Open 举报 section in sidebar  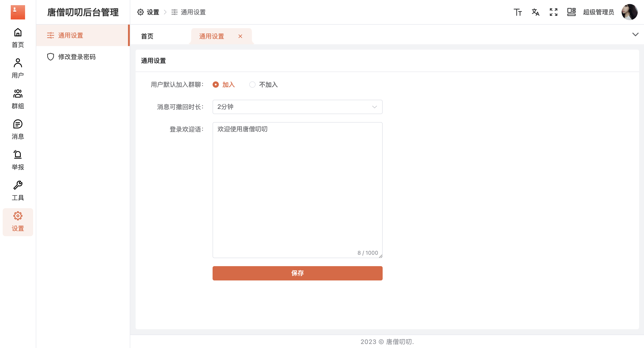18,160
